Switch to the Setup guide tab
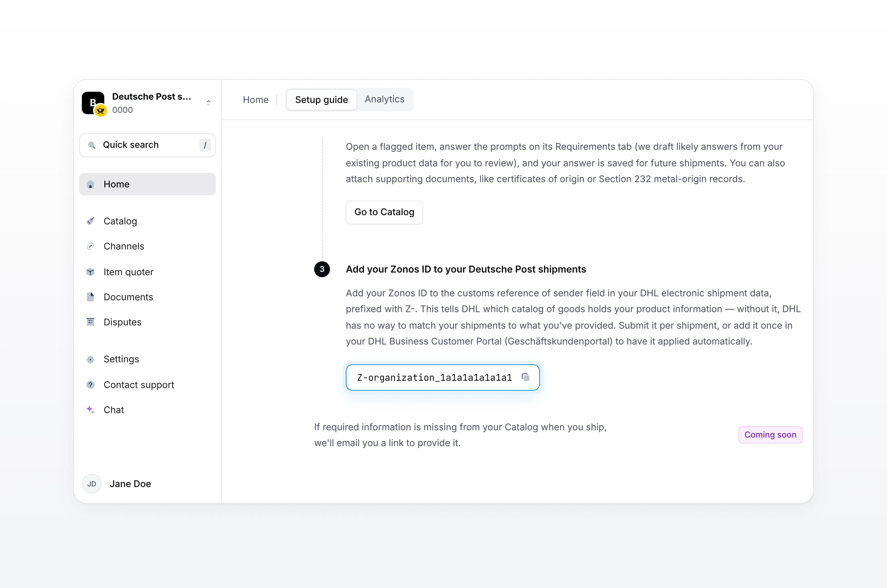Viewport: 887px width, 588px height. click(321, 100)
